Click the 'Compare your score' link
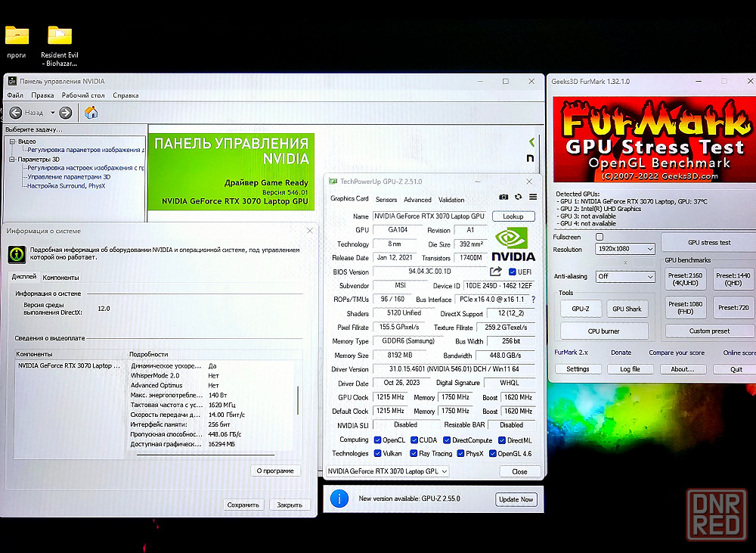Image resolution: width=756 pixels, height=553 pixels. [677, 353]
